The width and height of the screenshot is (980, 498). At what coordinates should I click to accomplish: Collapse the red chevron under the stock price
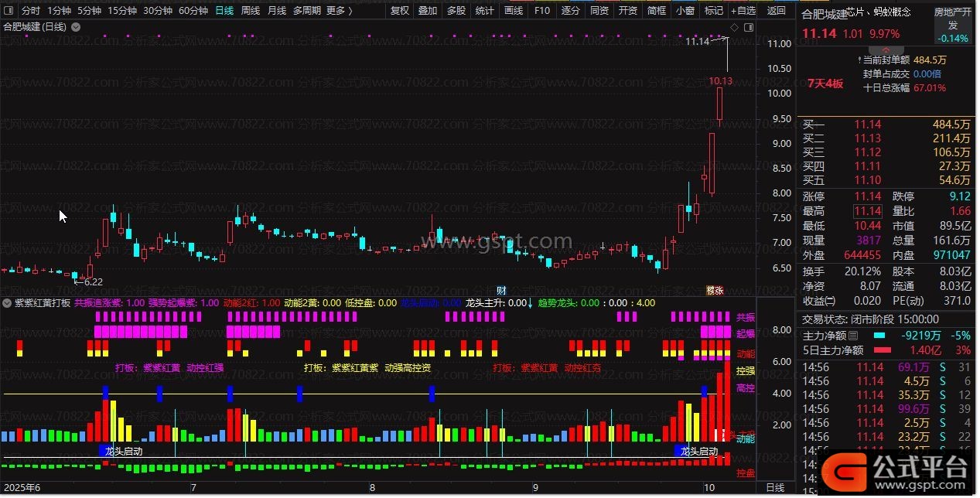tap(885, 50)
